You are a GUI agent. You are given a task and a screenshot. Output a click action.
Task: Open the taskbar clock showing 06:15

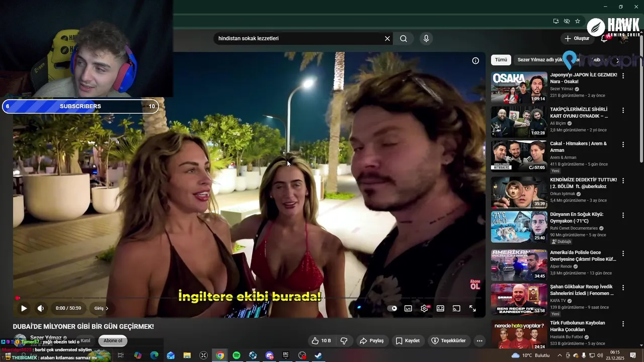click(x=615, y=355)
